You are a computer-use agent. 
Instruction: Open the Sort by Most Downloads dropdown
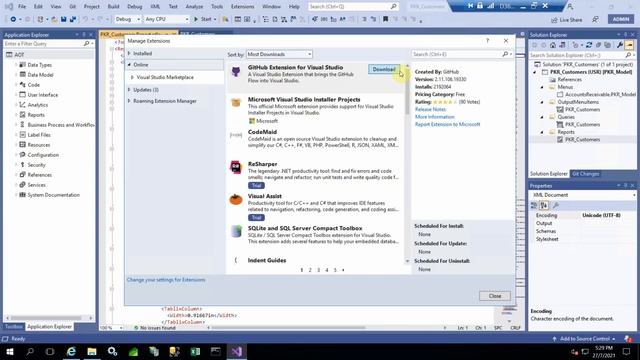coord(279,54)
